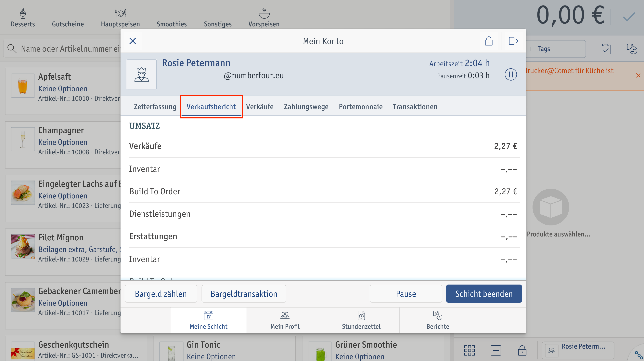Open the grid view icon in bottom bar

[x=469, y=350]
